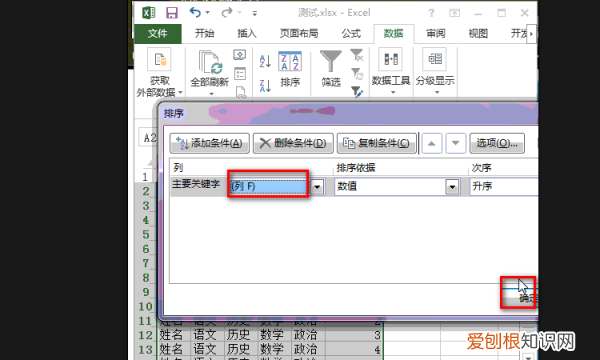This screenshot has height=360, width=600.
Task: Open the 次序 升序 dropdown
Action: click(504, 187)
